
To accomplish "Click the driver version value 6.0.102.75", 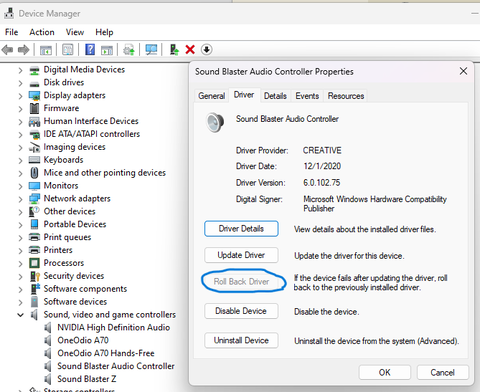I will pyautogui.click(x=321, y=183).
